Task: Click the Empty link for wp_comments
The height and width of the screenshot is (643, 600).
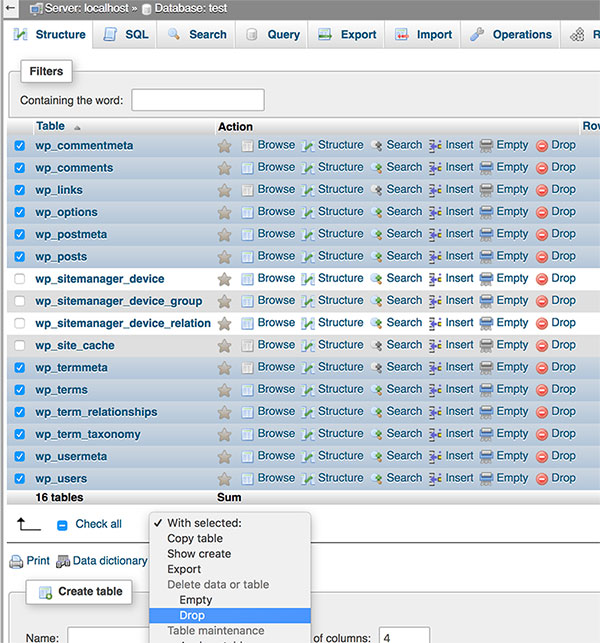Action: [x=512, y=167]
